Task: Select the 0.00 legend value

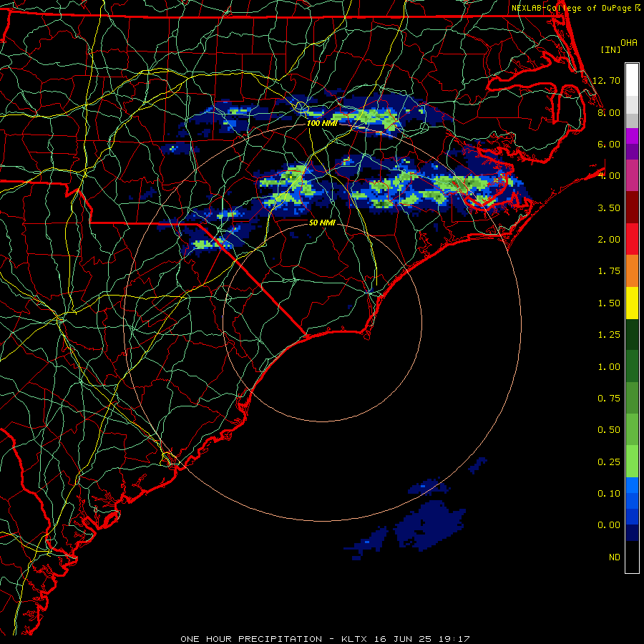Action: (x=608, y=525)
